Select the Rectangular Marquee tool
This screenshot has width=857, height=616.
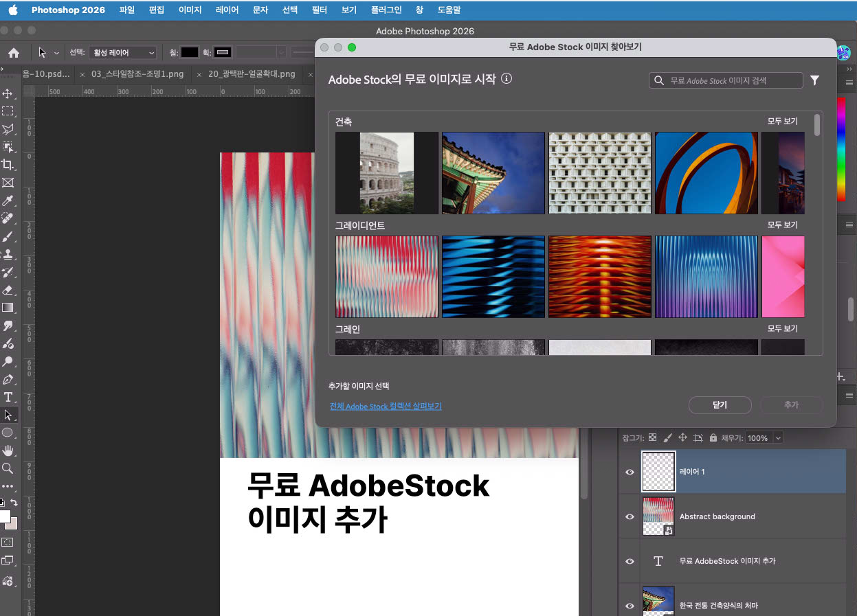coord(8,111)
